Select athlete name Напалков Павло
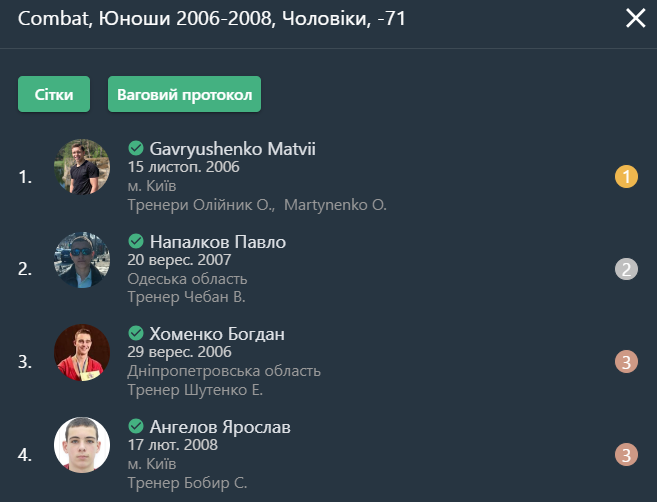 tap(218, 242)
